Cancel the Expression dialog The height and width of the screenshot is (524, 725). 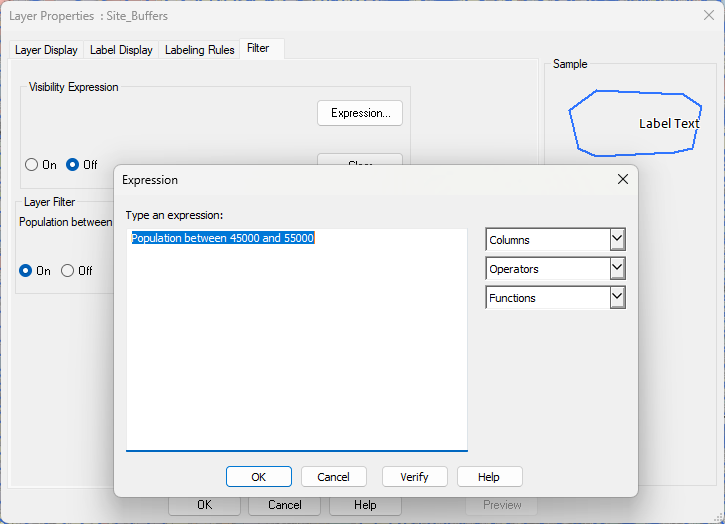333,477
